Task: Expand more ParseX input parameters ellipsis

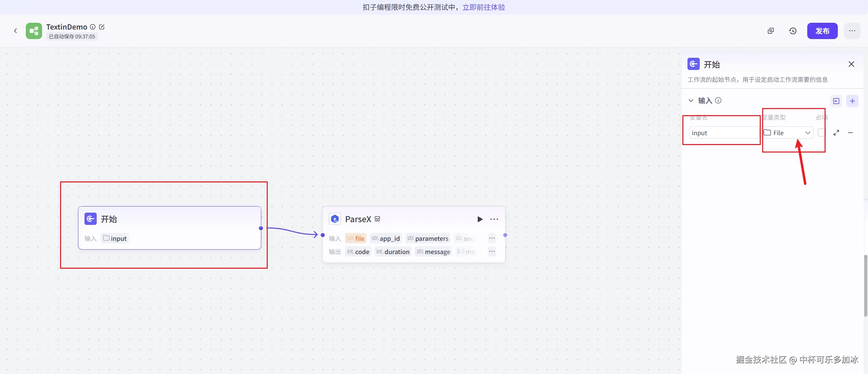Action: click(x=492, y=238)
